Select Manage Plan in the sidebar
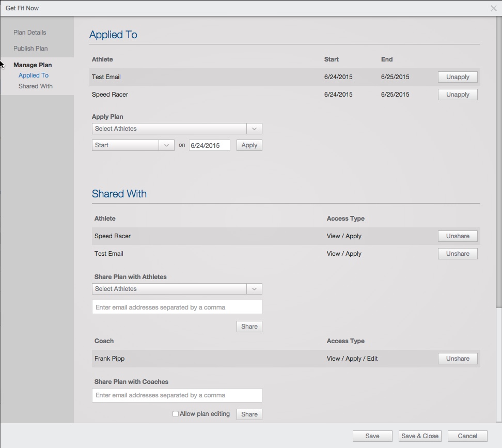Image resolution: width=502 pixels, height=448 pixels. [x=33, y=65]
